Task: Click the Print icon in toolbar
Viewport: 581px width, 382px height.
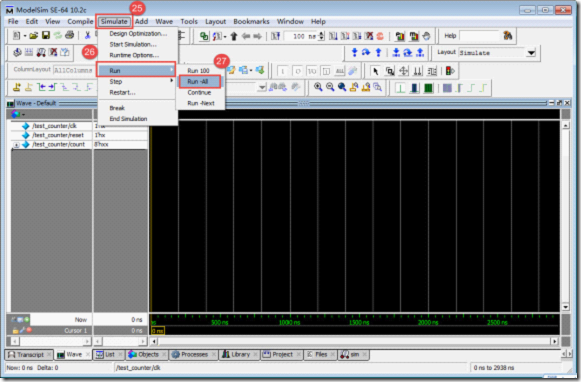Action: (69, 36)
